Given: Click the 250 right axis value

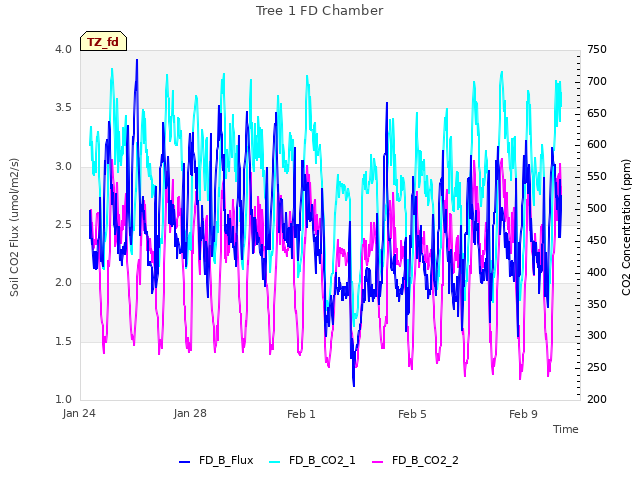Looking at the screenshot, I should pyautogui.click(x=597, y=367).
